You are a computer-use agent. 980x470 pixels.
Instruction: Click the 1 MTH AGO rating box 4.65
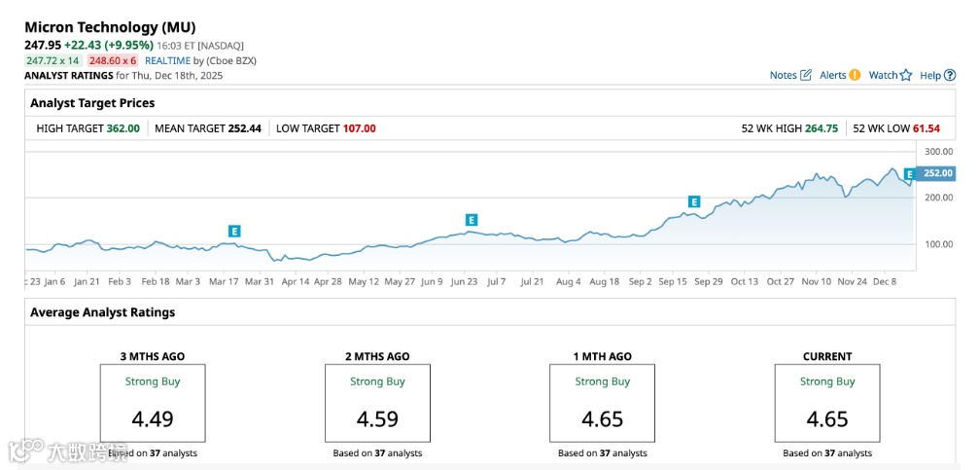pos(603,403)
